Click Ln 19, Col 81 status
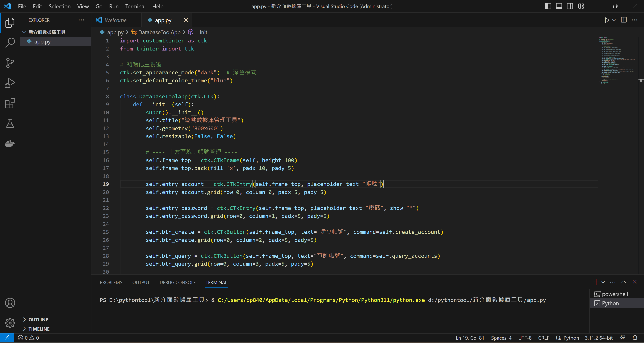 coord(470,338)
